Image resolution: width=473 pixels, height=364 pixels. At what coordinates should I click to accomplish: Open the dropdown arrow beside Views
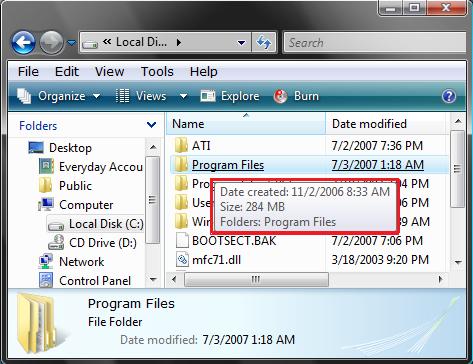(x=183, y=96)
